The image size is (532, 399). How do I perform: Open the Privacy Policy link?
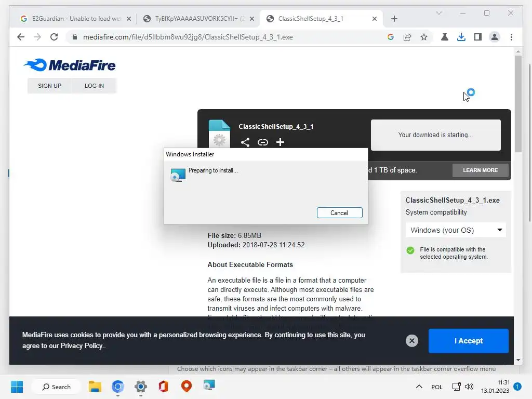click(x=82, y=345)
